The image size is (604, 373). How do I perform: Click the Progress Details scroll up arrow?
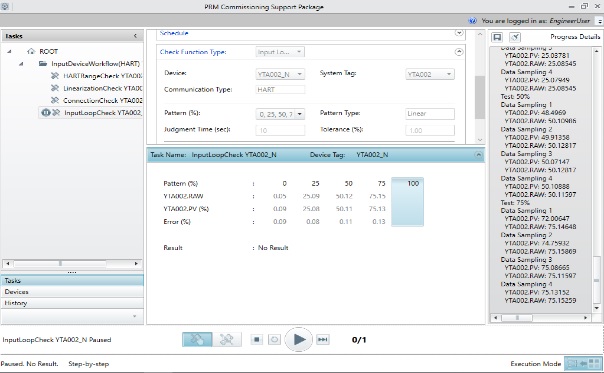click(597, 51)
